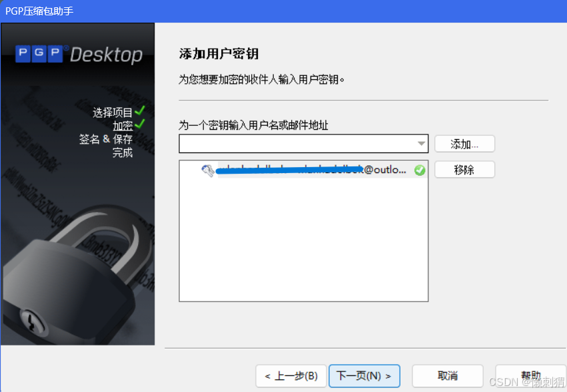
Task: Click the 移除 button
Action: (464, 170)
